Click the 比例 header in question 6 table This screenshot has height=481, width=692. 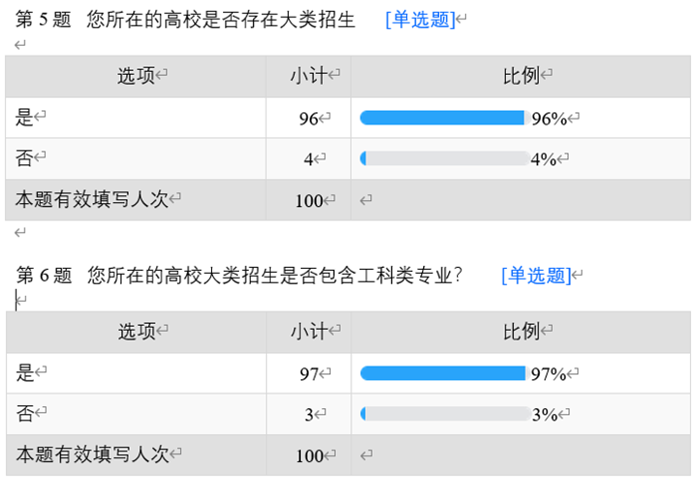tap(521, 331)
